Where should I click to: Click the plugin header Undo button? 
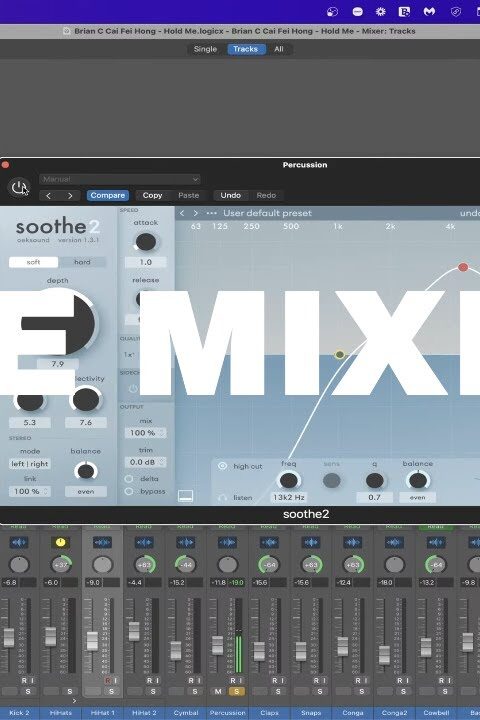pos(230,196)
